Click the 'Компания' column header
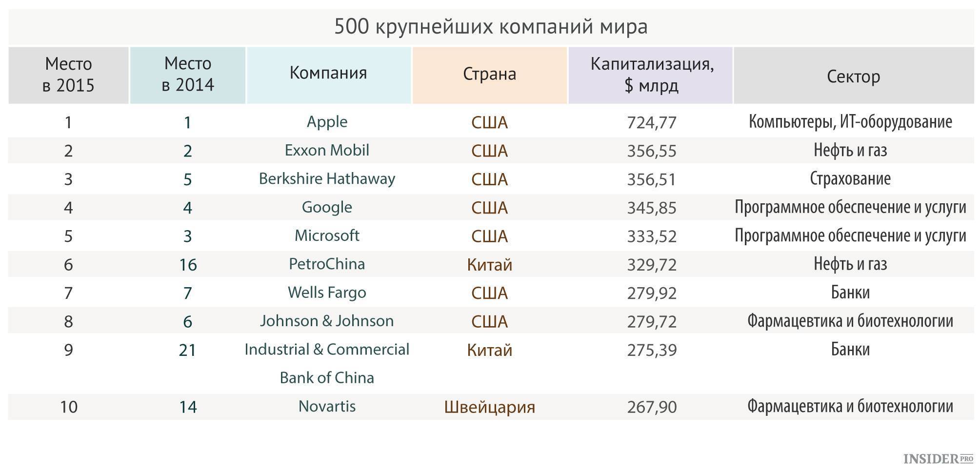The image size is (980, 469). tap(328, 73)
